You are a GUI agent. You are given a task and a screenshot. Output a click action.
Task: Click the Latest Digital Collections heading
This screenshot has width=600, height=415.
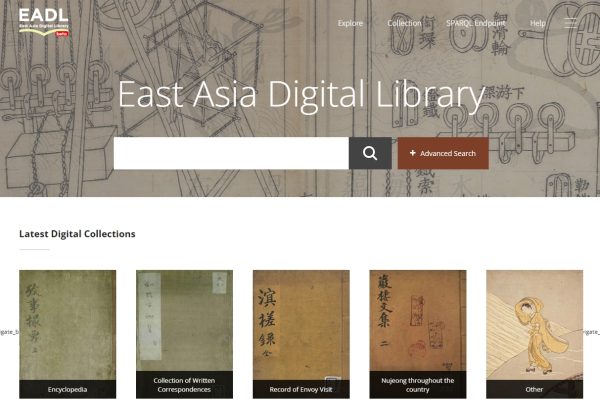[77, 234]
